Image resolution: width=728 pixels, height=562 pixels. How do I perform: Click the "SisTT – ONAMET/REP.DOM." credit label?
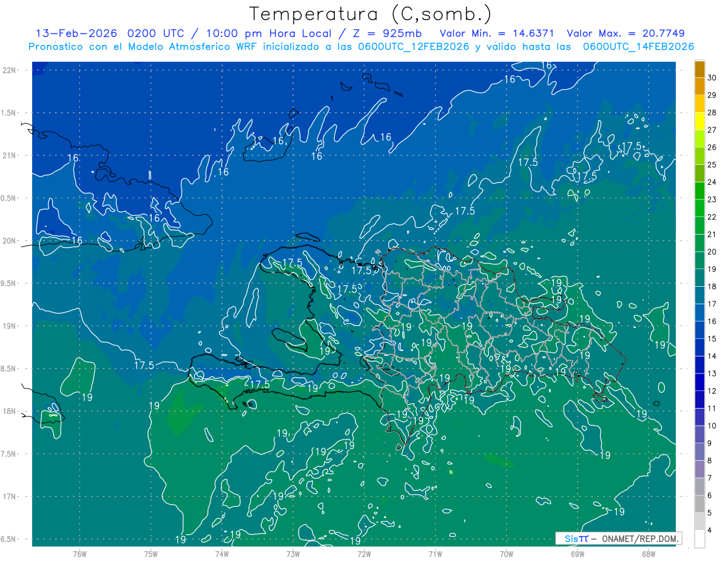618,538
